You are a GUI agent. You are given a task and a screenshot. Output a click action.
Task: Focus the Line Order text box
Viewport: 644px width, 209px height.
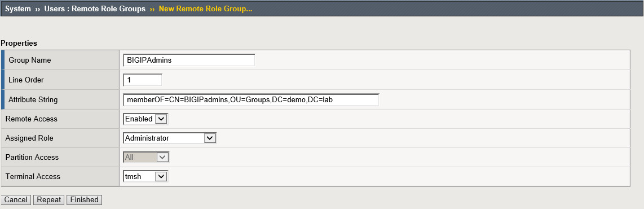click(143, 80)
